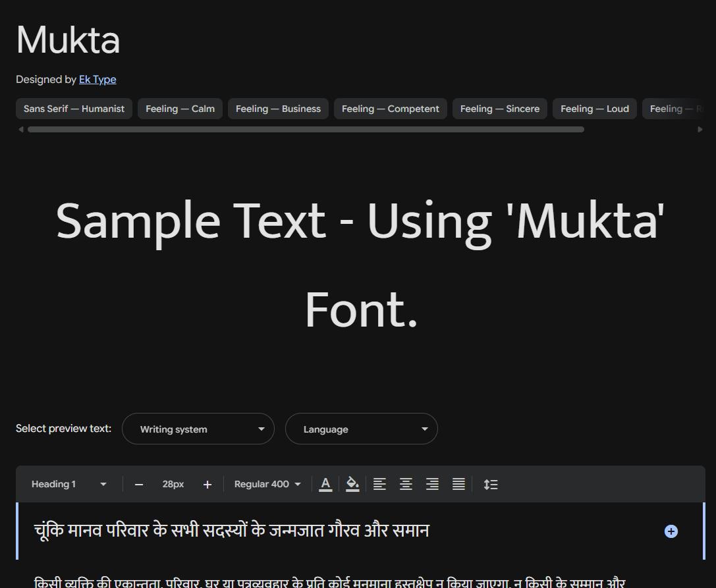Click the Hindi heading preview text
Screen dimensions: 716x588
tap(231, 531)
